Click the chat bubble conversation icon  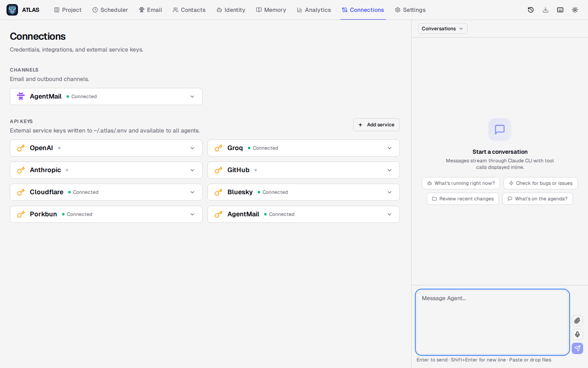tap(500, 130)
